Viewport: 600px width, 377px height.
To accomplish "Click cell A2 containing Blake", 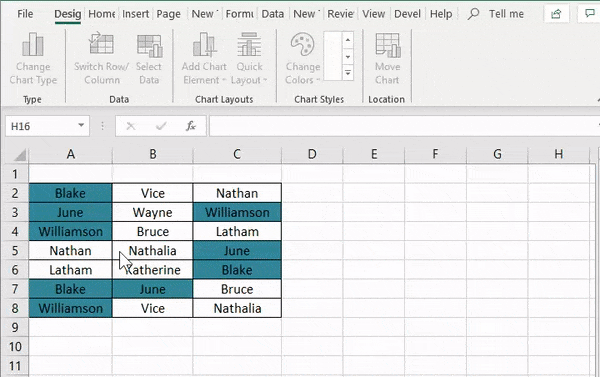I will pos(70,193).
